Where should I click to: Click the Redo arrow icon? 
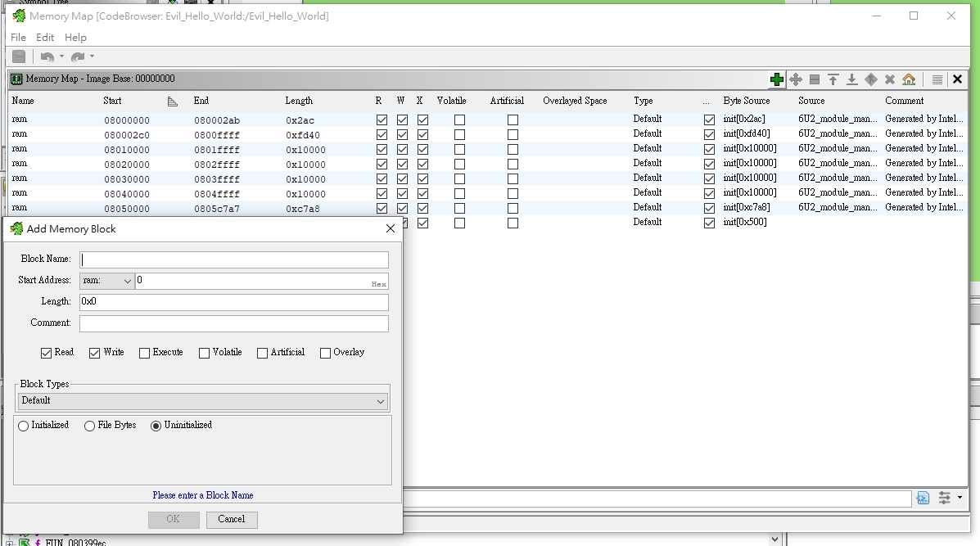tap(78, 56)
